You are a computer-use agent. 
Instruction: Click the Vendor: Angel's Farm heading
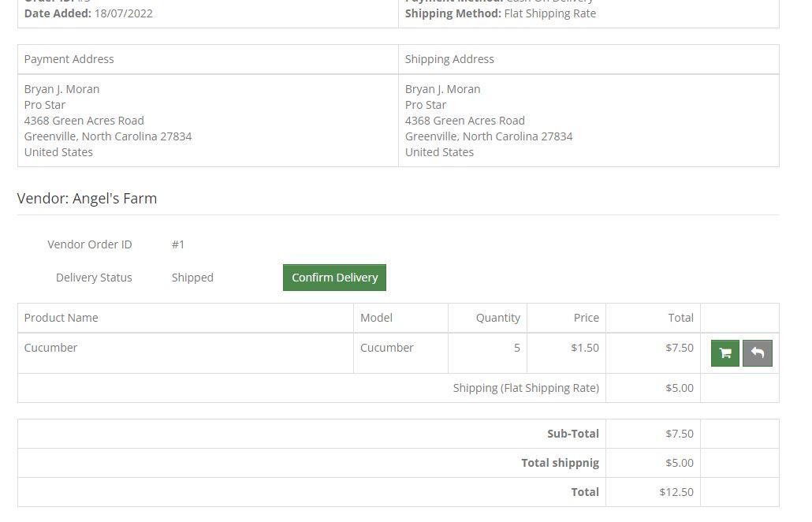pos(88,199)
